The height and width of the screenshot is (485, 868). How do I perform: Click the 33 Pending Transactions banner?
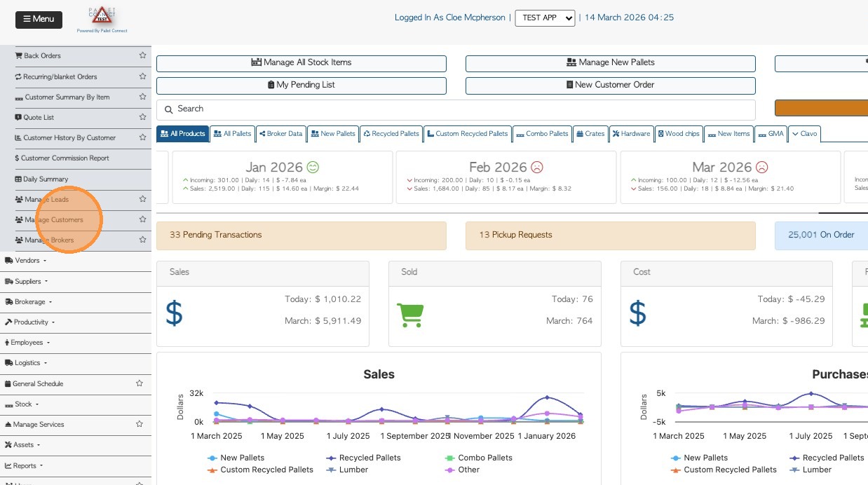tap(301, 235)
